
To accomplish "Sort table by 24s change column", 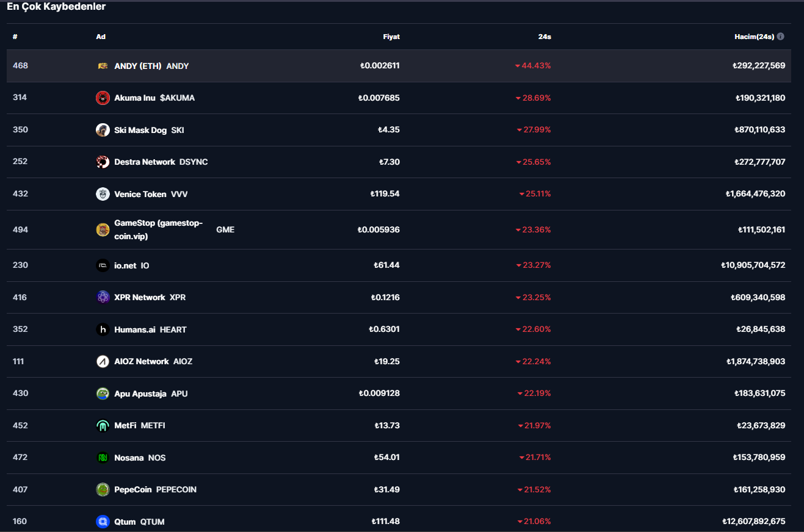I will pos(544,37).
